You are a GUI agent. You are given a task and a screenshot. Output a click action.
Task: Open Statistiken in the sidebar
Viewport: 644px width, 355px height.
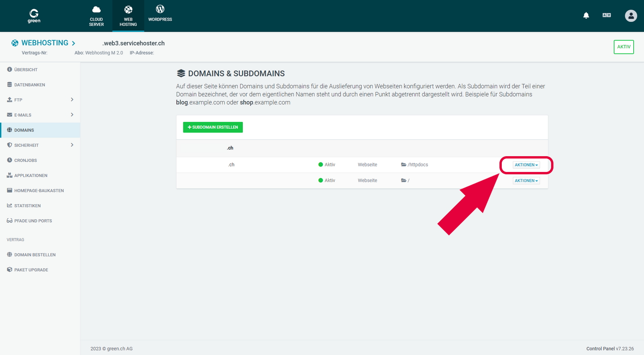pos(27,206)
